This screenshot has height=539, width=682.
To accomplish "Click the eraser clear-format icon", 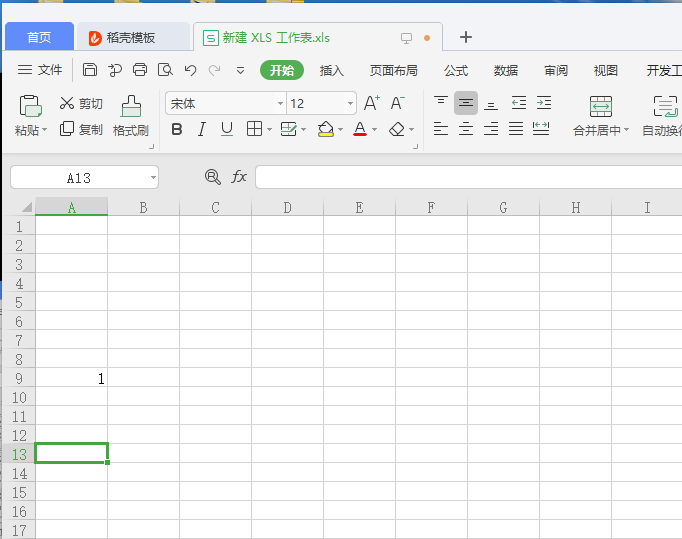I will click(397, 129).
